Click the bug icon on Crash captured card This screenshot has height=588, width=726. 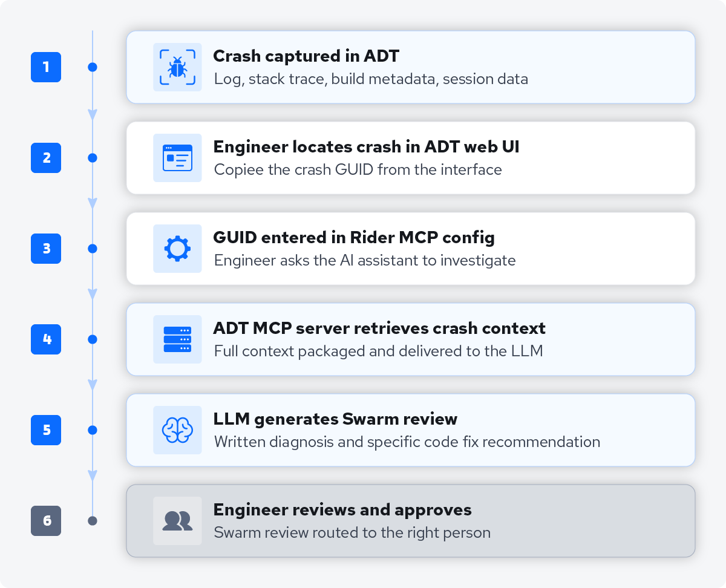point(177,67)
